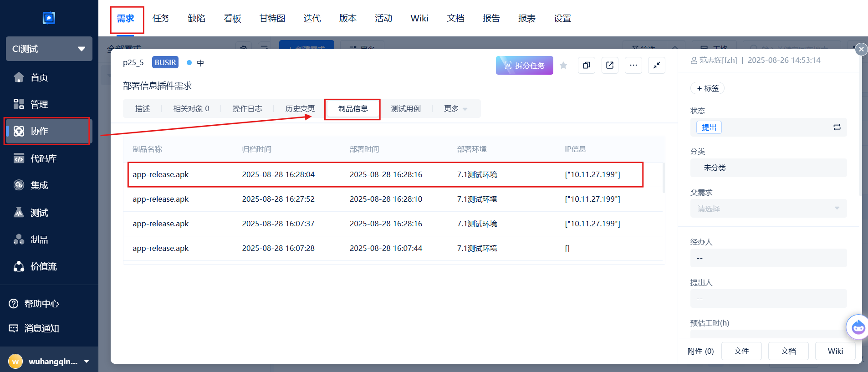Click the 拆分任务 button

(x=524, y=66)
